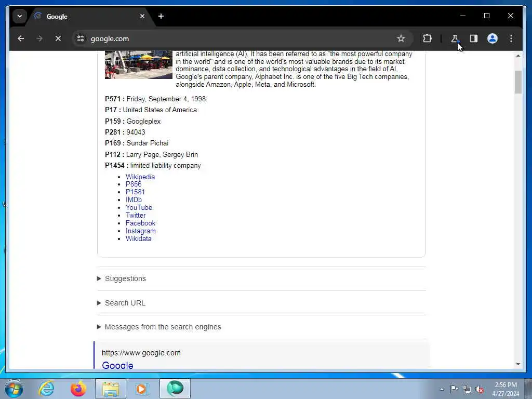Go back using the browser back arrow

pyautogui.click(x=21, y=38)
